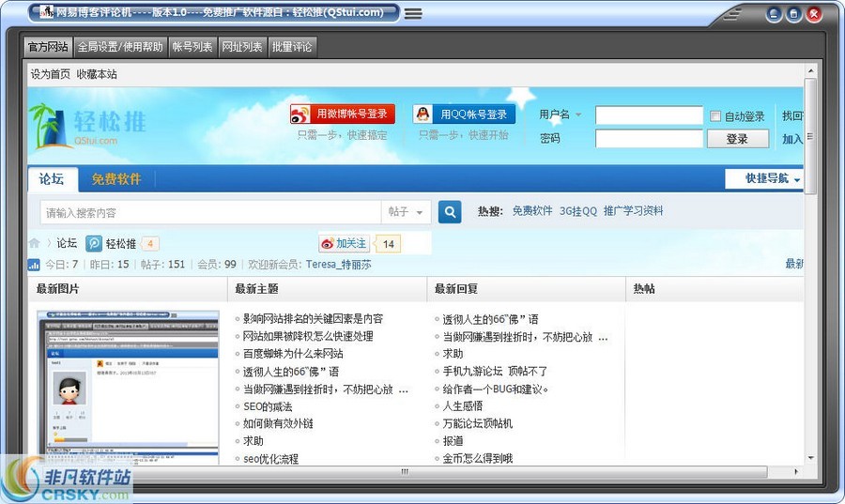Open reply 手机九游论坛 顶帖不了
Viewport: 845px width, 504px height.
point(495,372)
